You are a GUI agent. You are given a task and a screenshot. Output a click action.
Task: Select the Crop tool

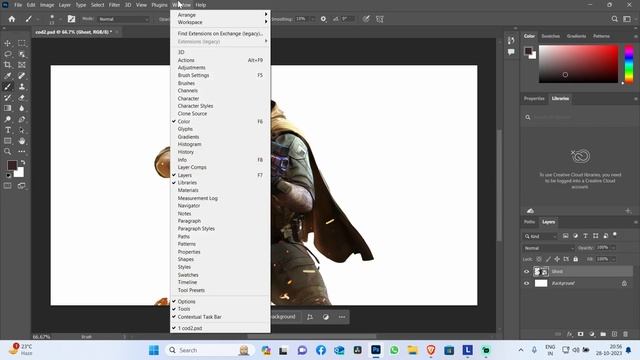7,64
